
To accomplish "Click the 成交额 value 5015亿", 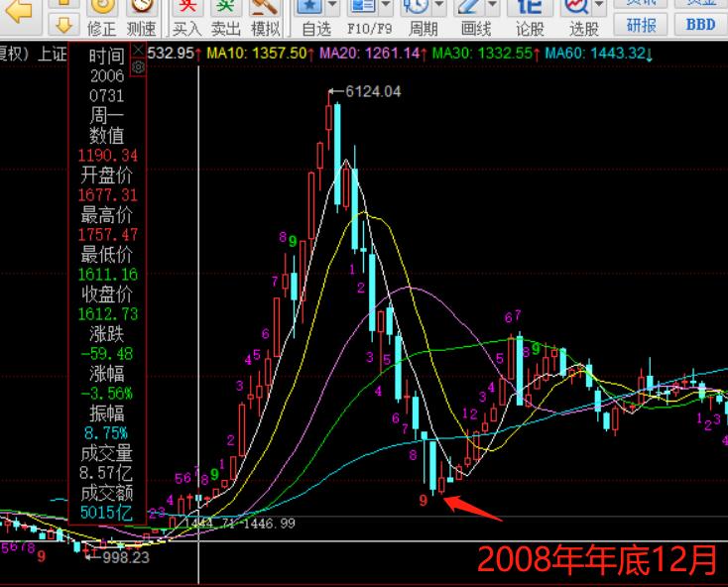I will 106,513.
